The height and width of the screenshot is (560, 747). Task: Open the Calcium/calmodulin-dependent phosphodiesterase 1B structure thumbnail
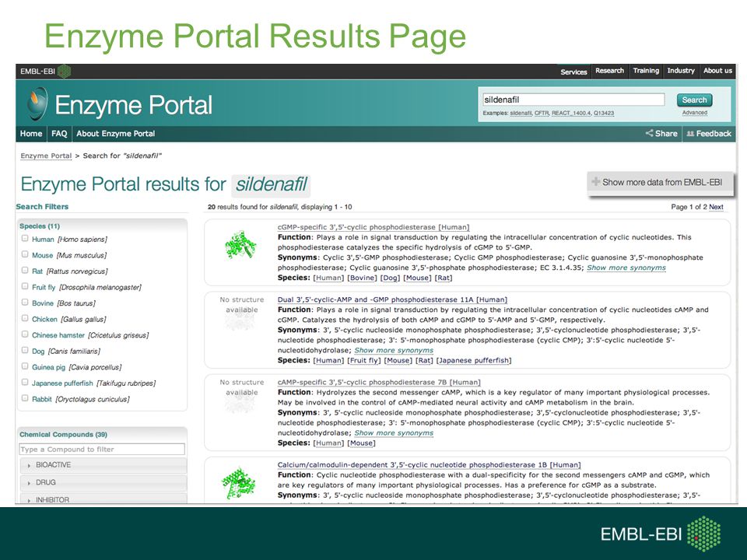(x=239, y=483)
